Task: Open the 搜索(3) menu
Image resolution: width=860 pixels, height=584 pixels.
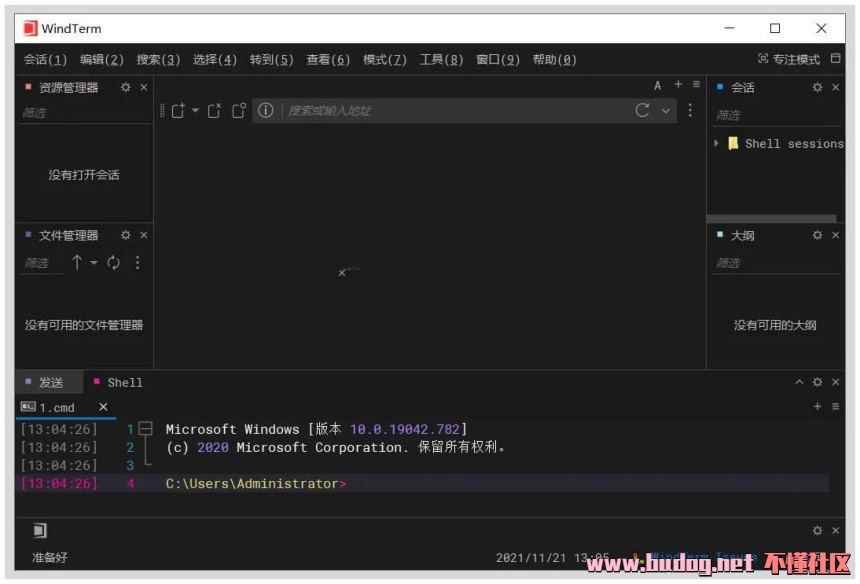Action: pos(158,59)
